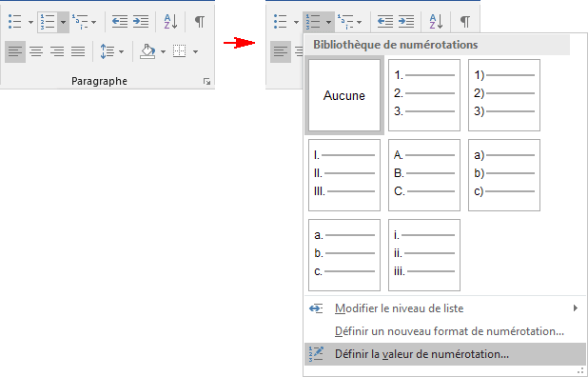
Task: Increase indent in left Paragraphe panel
Action: [141, 22]
